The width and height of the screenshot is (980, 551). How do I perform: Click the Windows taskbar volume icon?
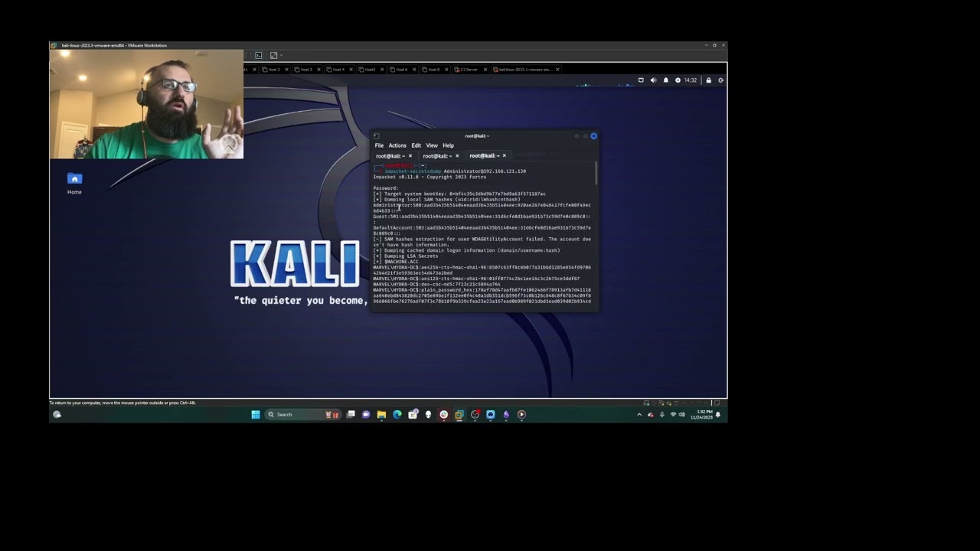682,414
